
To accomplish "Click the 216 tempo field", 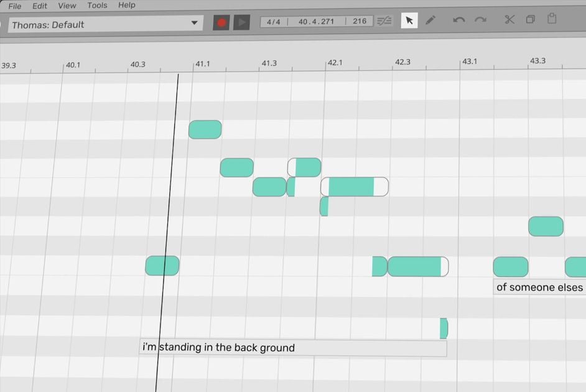I will click(360, 21).
